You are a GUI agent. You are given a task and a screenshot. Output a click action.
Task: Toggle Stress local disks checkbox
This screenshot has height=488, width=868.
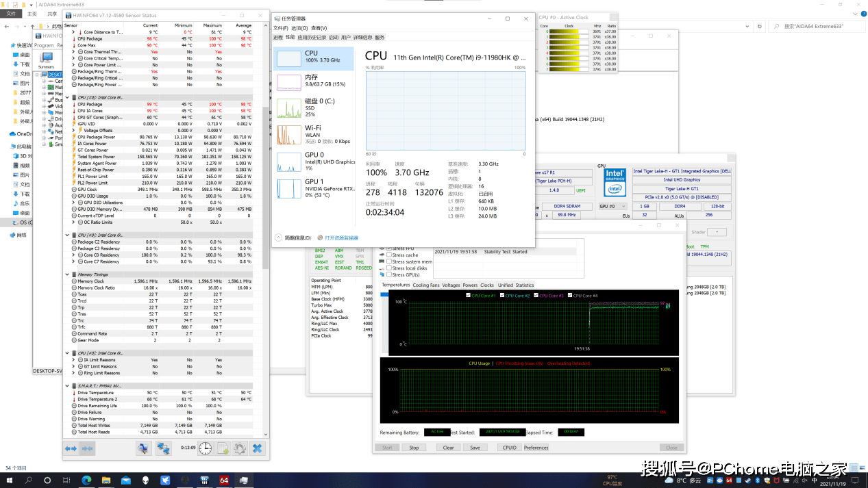click(x=389, y=268)
